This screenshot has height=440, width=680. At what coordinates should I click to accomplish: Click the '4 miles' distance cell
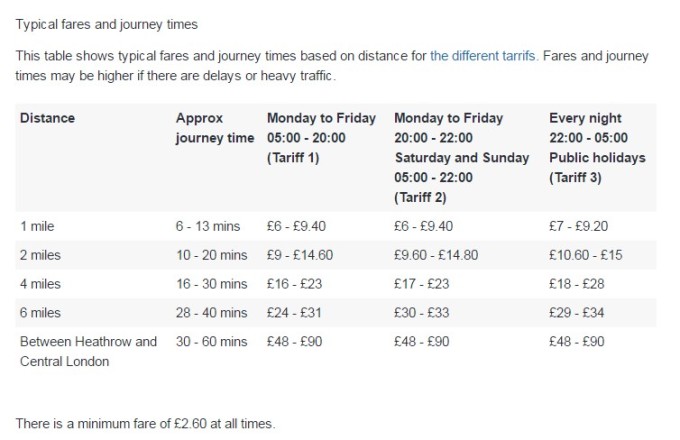tap(40, 284)
